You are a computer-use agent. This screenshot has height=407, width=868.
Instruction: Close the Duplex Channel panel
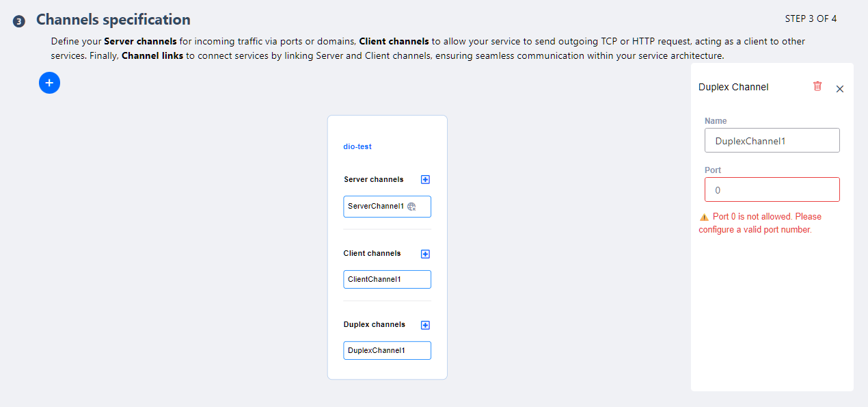[x=840, y=89]
